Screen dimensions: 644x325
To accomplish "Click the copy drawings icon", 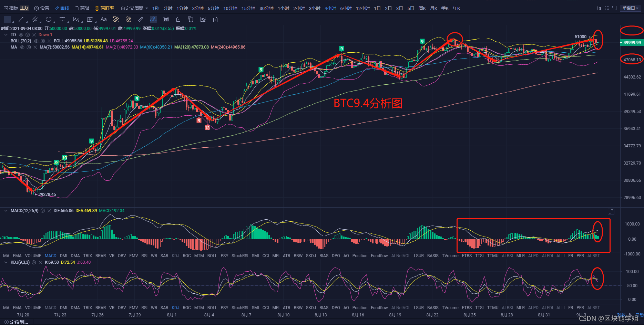I will (x=191, y=20).
